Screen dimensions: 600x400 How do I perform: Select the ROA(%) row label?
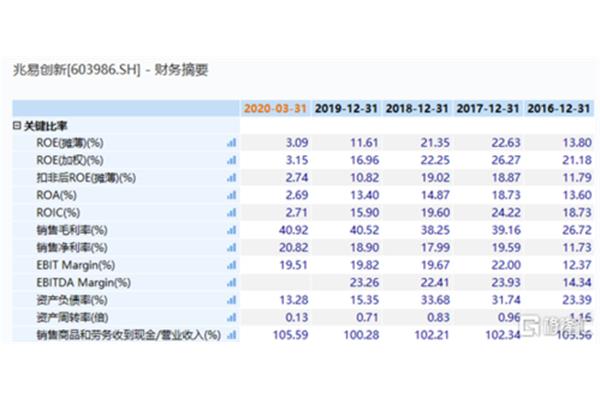point(57,195)
